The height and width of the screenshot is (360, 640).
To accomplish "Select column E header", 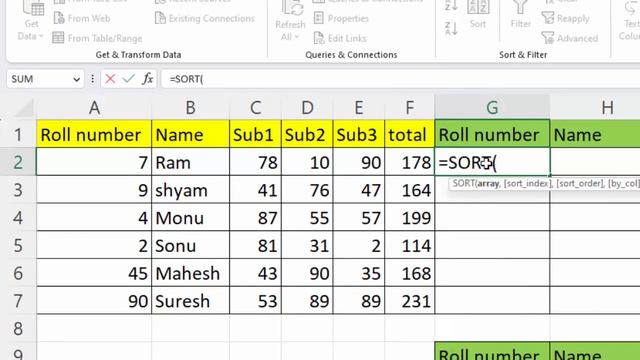I will pyautogui.click(x=359, y=108).
